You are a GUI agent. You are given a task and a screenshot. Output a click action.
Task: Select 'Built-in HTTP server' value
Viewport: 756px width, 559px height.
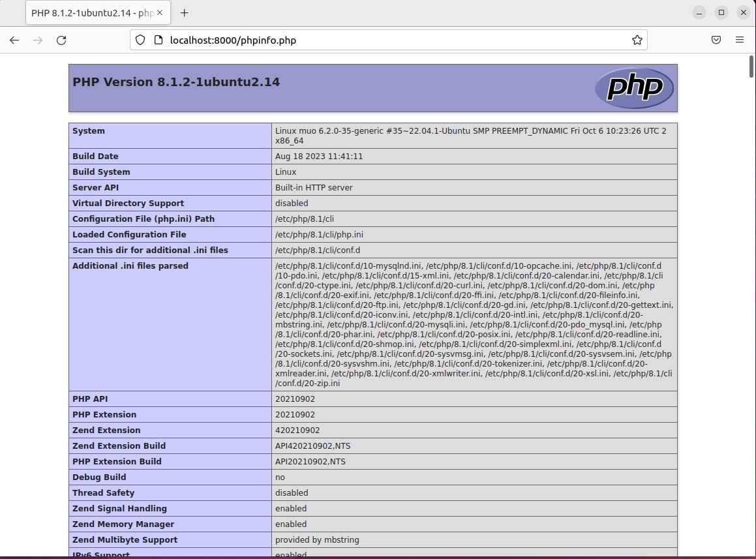pyautogui.click(x=314, y=188)
